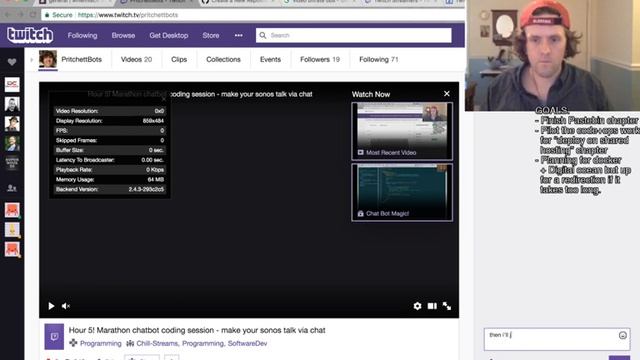This screenshot has width=640, height=360.
Task: Click the communities icon before Chill-Streams
Action: coord(130,343)
